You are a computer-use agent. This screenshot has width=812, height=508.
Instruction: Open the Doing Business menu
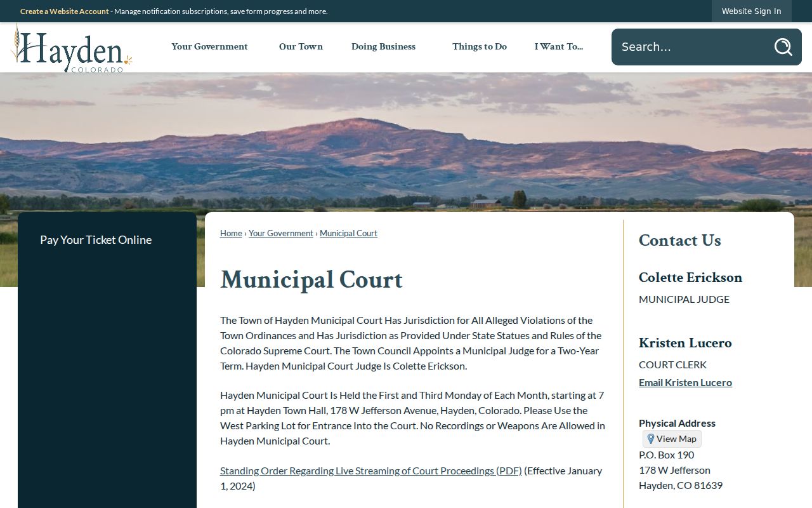coord(383,46)
